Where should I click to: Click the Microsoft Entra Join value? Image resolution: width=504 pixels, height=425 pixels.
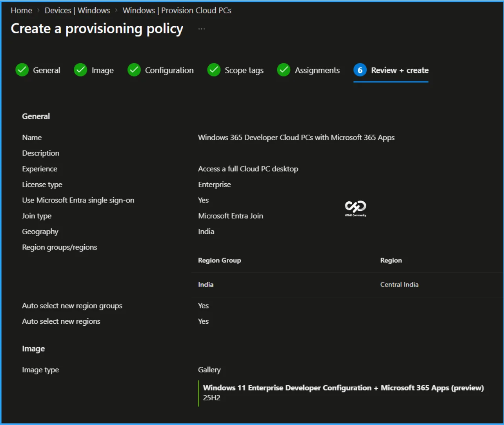(231, 216)
